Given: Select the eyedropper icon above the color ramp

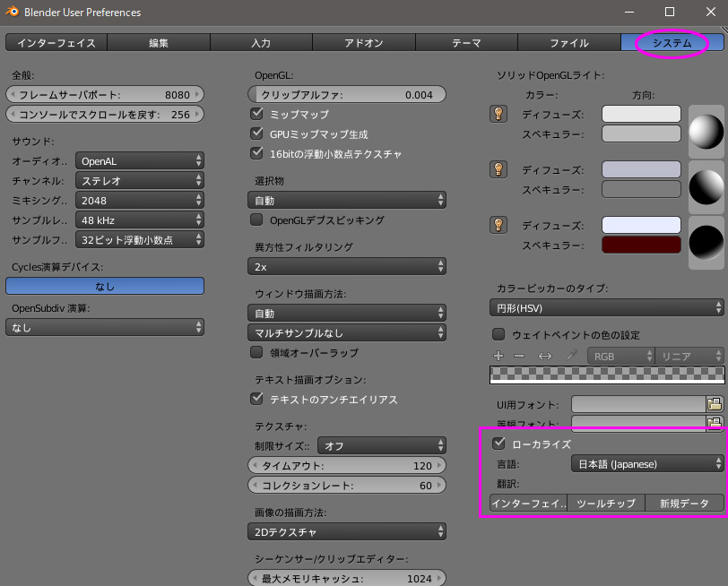Looking at the screenshot, I should click(571, 356).
